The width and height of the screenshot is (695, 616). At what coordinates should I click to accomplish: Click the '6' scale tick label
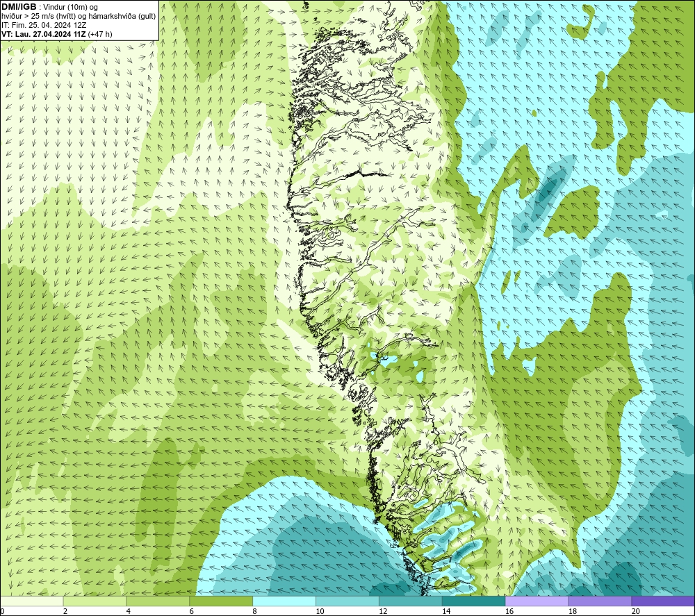(192, 611)
